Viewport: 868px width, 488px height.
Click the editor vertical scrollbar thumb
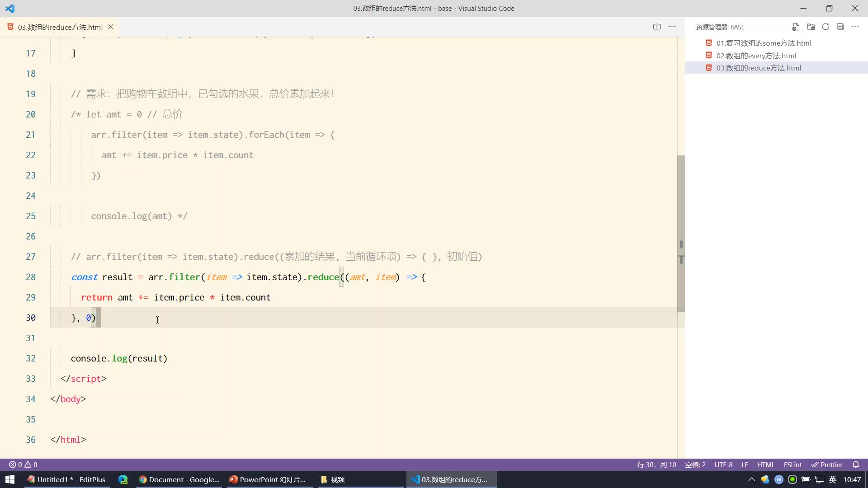tap(681, 234)
